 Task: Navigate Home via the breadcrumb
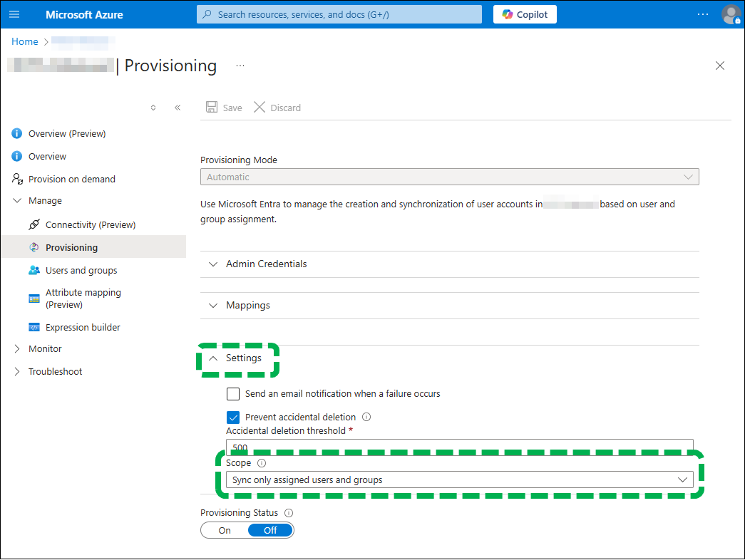click(x=24, y=41)
